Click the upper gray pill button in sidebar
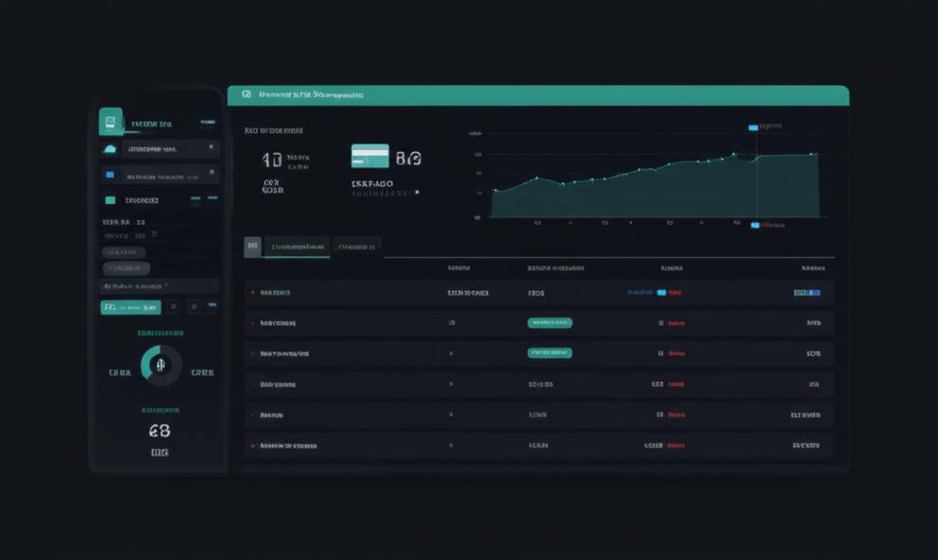 click(124, 252)
